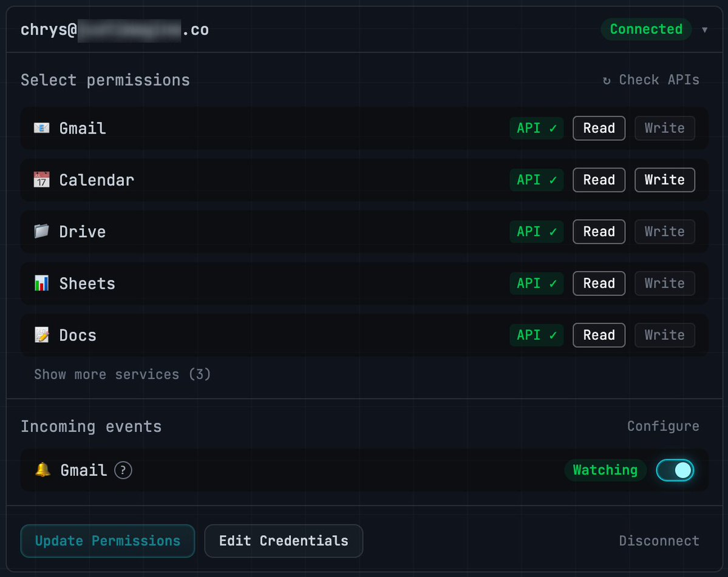The width and height of the screenshot is (728, 577).
Task: Open Configure for incoming events
Action: coord(663,427)
